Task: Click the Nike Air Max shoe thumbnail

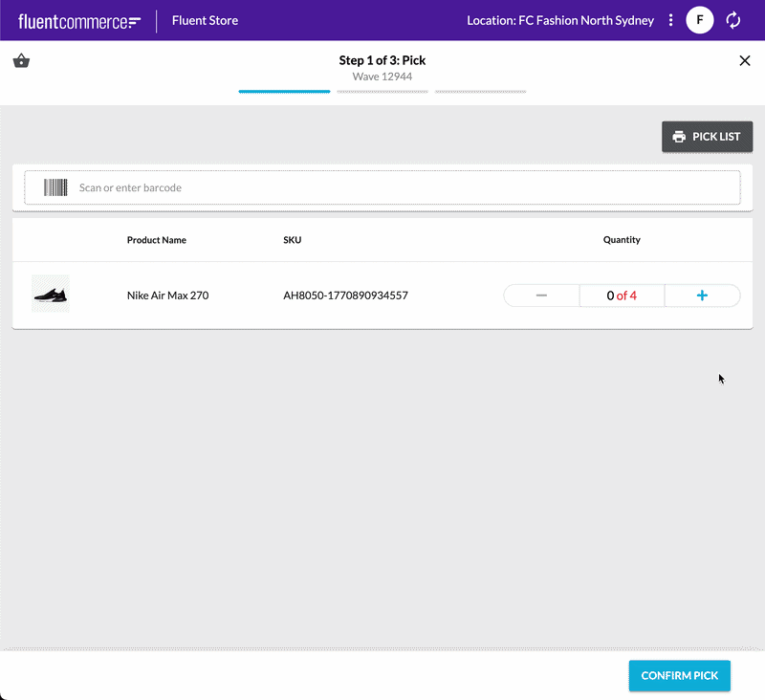Action: click(x=51, y=294)
